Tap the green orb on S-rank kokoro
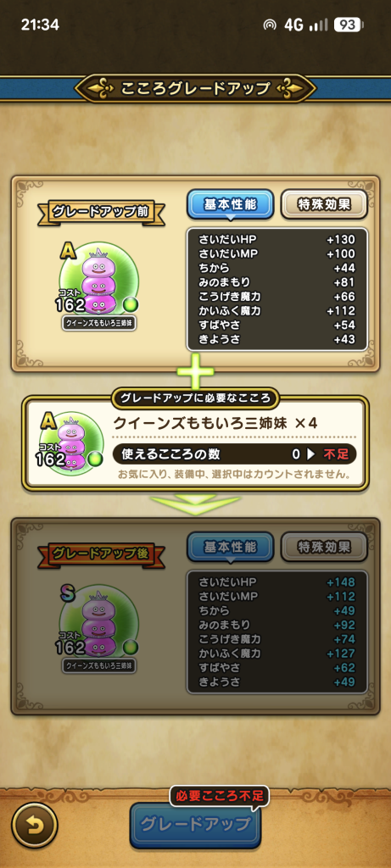 click(131, 647)
